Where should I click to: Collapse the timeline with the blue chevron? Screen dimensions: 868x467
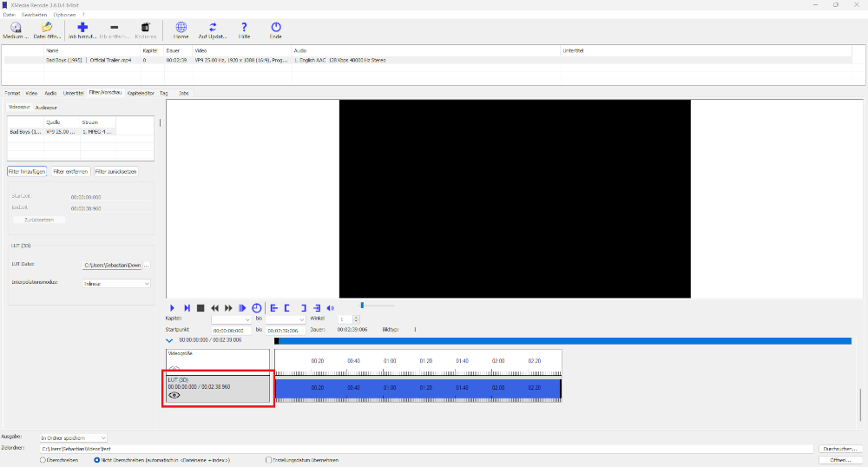[x=169, y=341]
